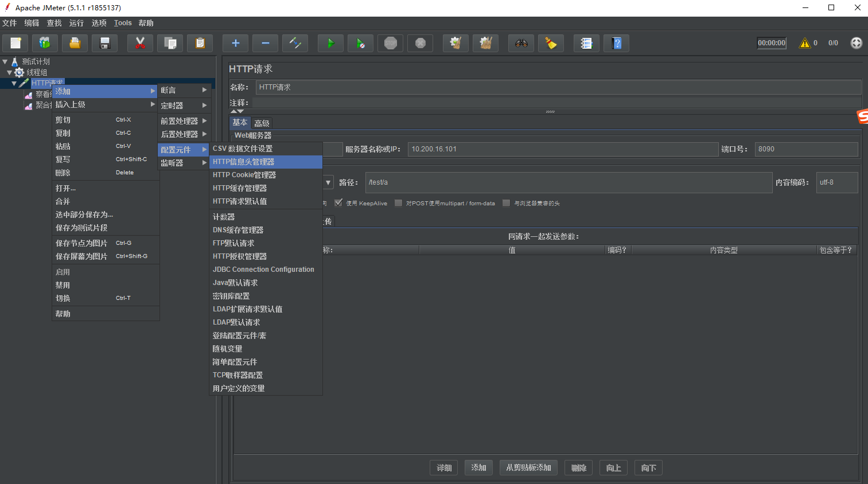Click the Open file folder icon
The image size is (868, 484).
75,43
